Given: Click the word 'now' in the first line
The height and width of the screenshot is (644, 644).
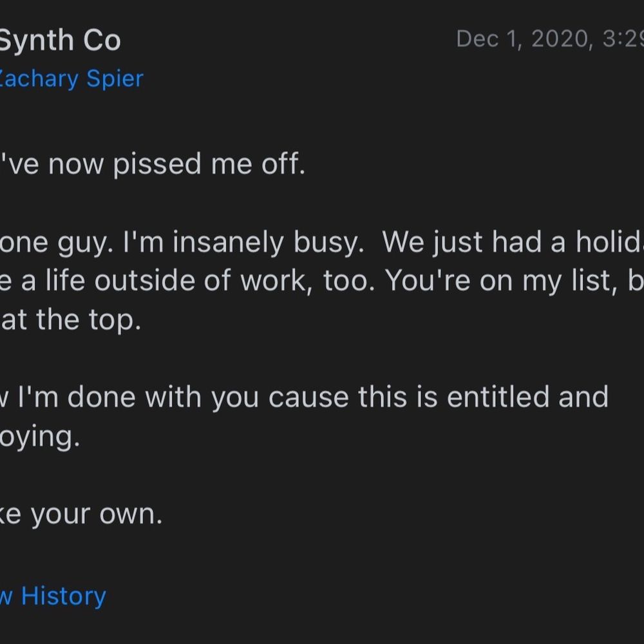Looking at the screenshot, I should pyautogui.click(x=76, y=165).
